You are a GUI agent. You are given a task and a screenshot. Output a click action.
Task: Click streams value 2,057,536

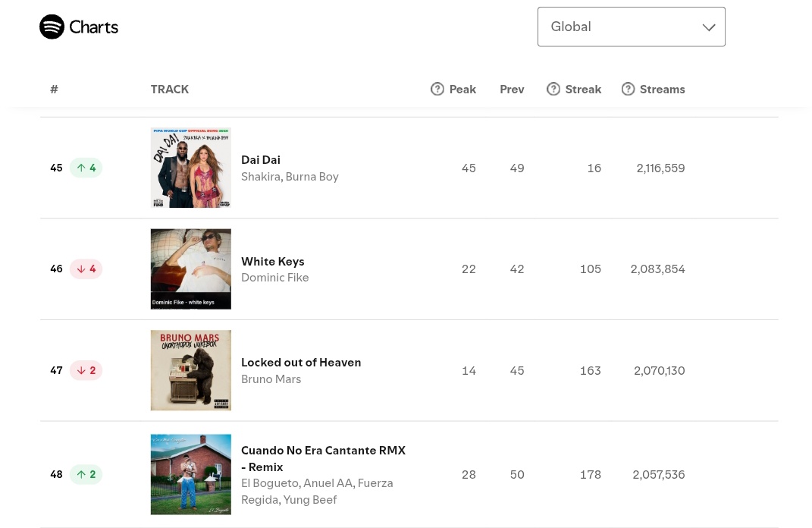658,474
